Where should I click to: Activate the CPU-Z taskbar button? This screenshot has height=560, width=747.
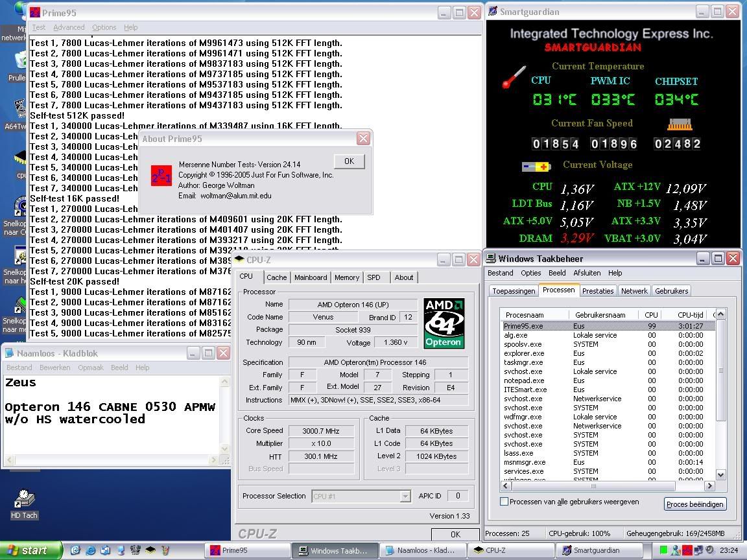[x=511, y=550]
